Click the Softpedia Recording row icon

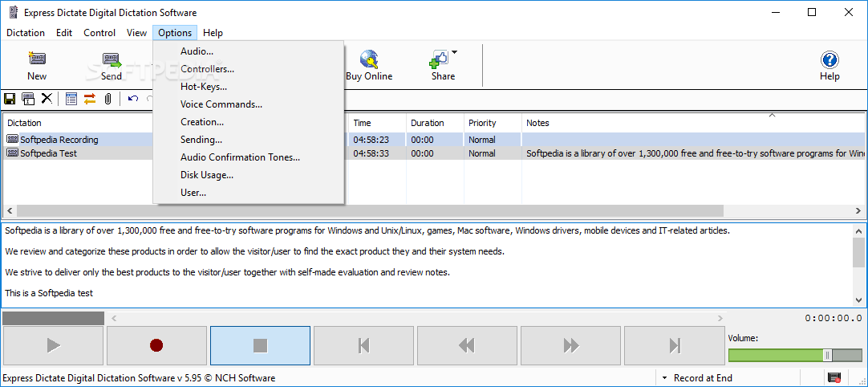click(x=13, y=140)
